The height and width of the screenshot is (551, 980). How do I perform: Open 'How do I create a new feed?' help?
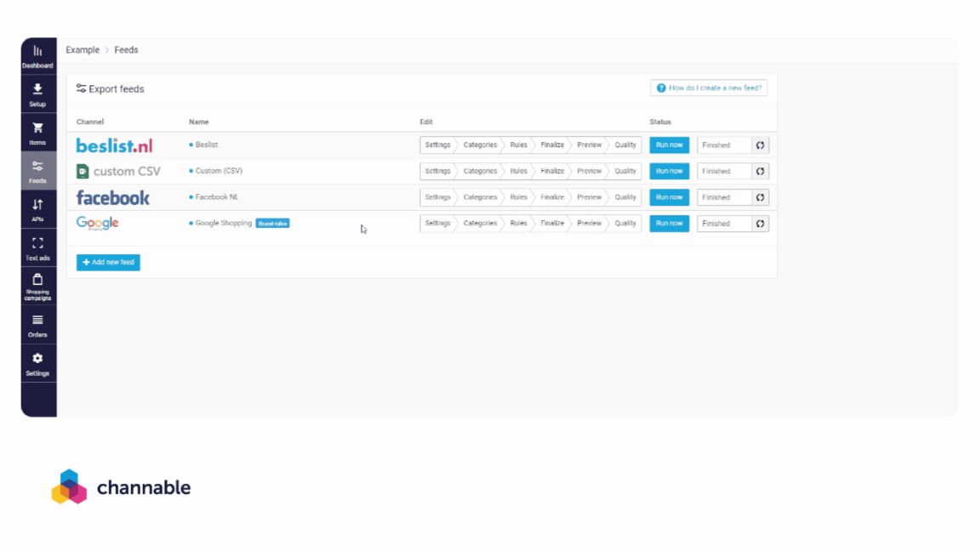[709, 88]
